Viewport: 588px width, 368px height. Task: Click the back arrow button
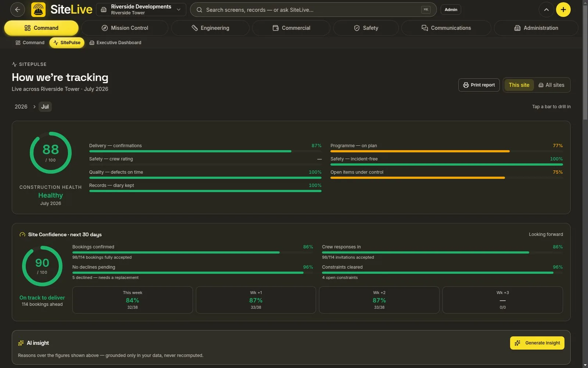(x=18, y=10)
